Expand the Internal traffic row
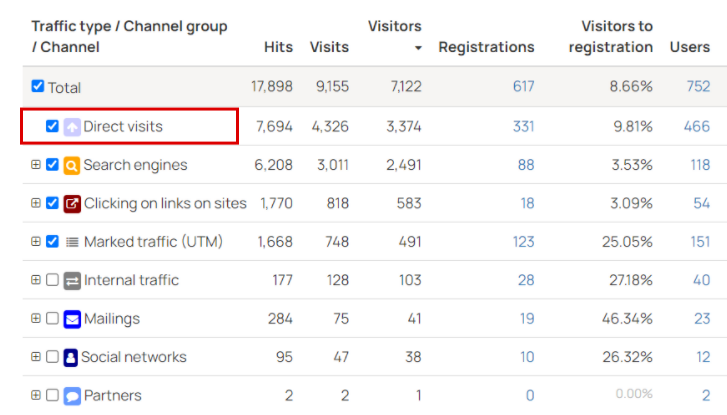Viewport: 727px width, 415px height. pos(36,280)
